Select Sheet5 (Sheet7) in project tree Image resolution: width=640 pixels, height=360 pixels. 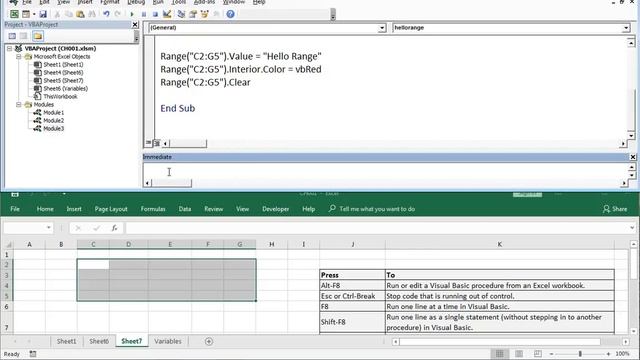click(63, 80)
